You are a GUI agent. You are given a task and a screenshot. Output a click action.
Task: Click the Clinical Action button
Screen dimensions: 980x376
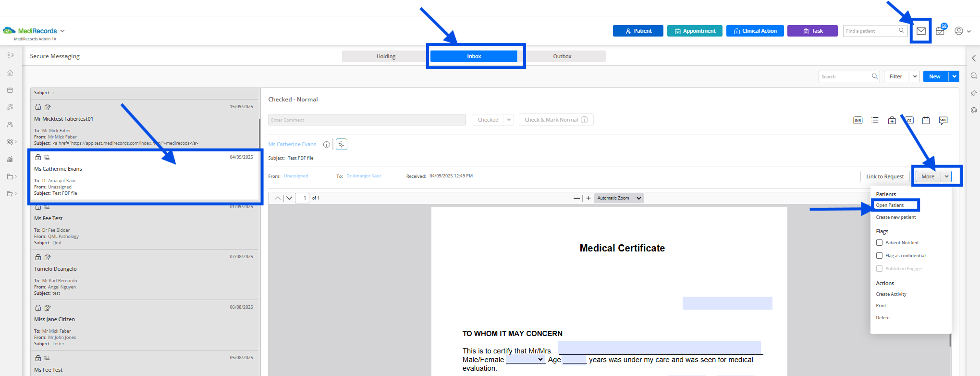pyautogui.click(x=755, y=31)
